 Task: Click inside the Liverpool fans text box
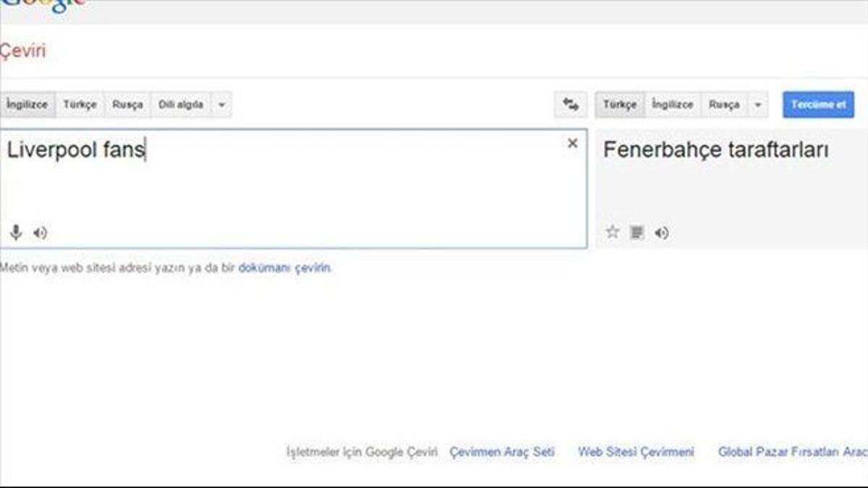point(289,181)
